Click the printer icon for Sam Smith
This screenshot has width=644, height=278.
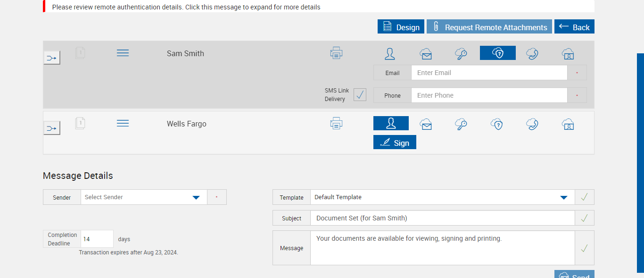click(x=336, y=53)
